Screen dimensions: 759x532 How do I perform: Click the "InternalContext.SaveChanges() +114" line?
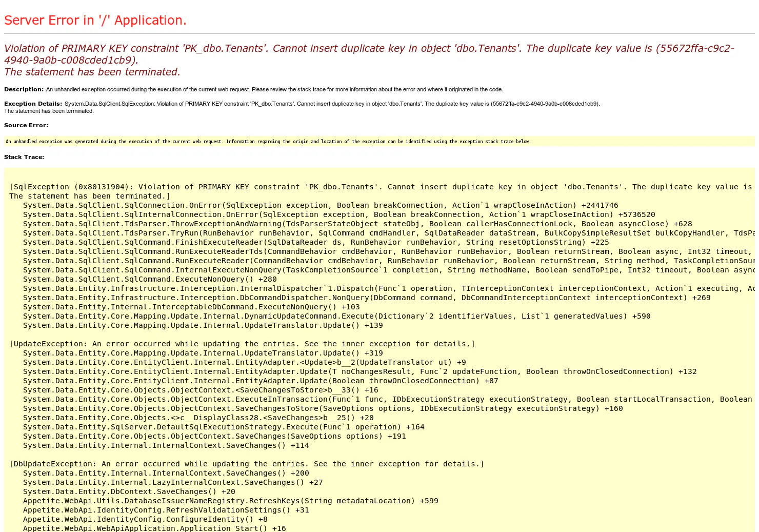click(166, 445)
